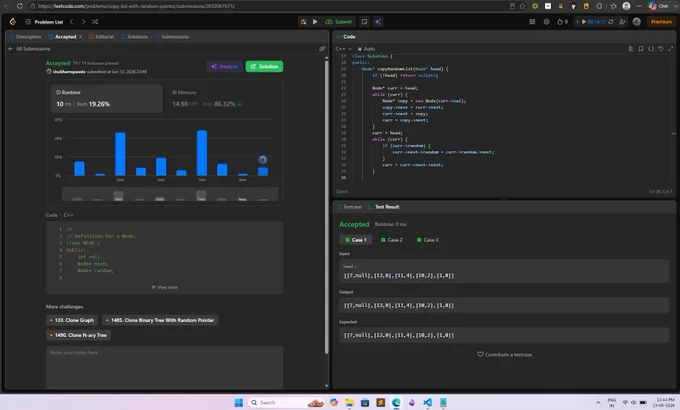The height and width of the screenshot is (410, 680).
Task: Select the Test Result tab
Action: tap(384, 207)
